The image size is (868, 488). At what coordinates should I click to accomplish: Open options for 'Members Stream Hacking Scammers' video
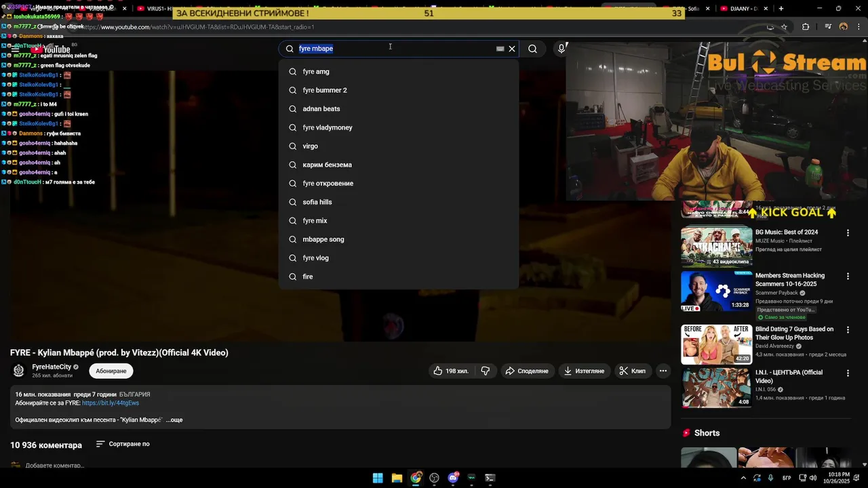click(848, 277)
